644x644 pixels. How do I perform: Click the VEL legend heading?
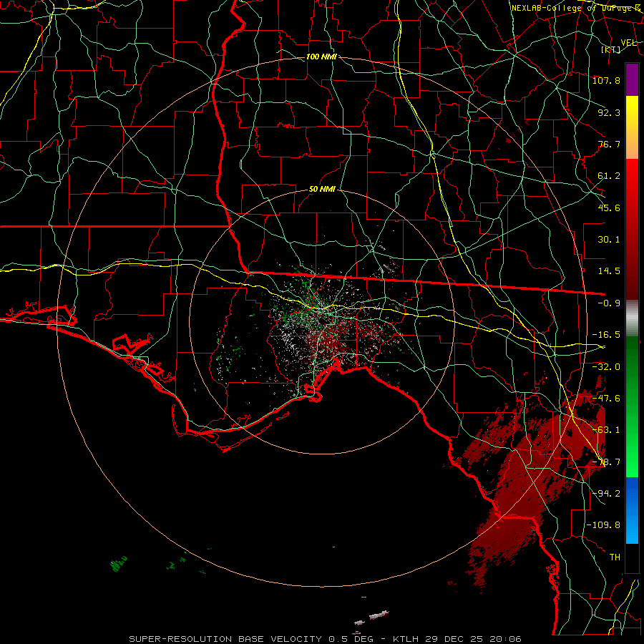(628, 43)
